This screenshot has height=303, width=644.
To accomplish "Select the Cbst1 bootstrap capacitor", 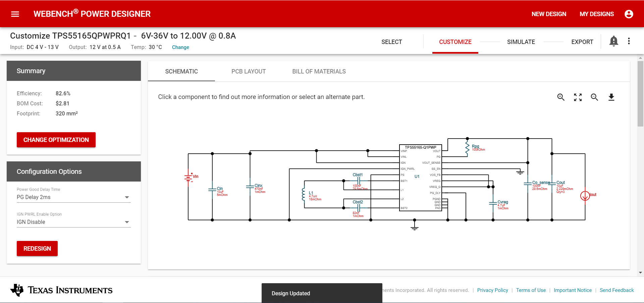I will click(x=358, y=181).
